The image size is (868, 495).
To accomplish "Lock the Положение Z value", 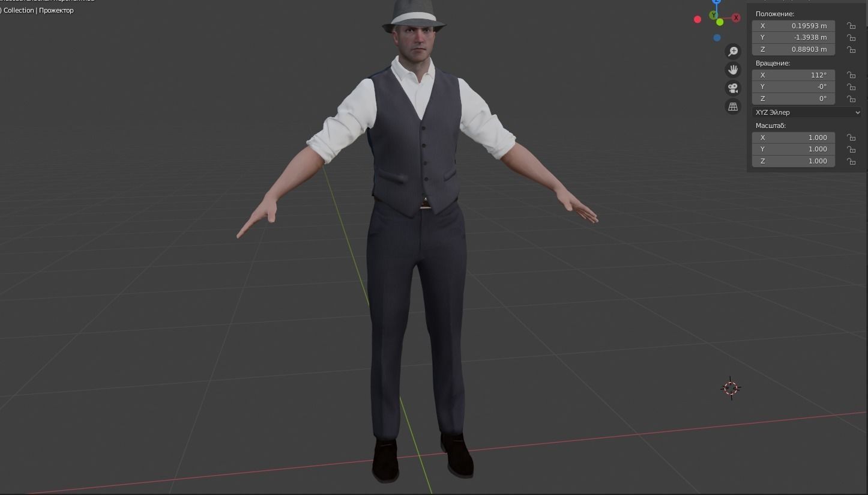I will [851, 49].
